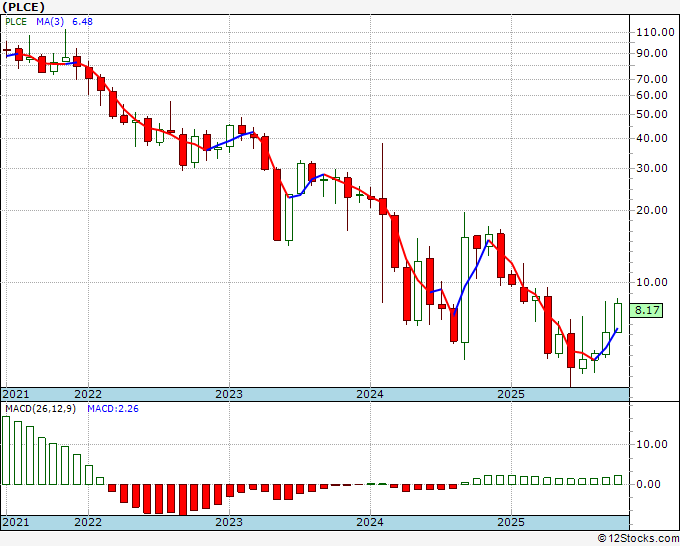Select 2021 marker on MACD timeline

[16, 522]
